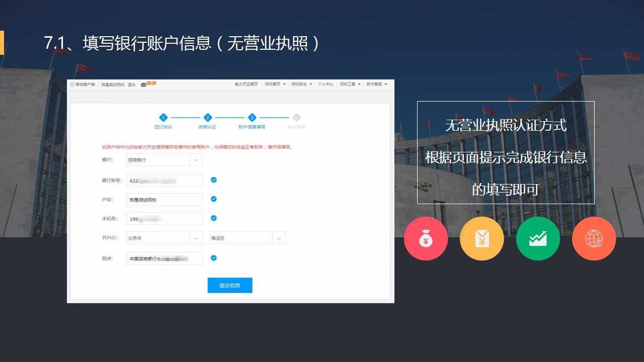Click the red money bag circle icon
Viewport: 644px width, 362px height.
426,239
